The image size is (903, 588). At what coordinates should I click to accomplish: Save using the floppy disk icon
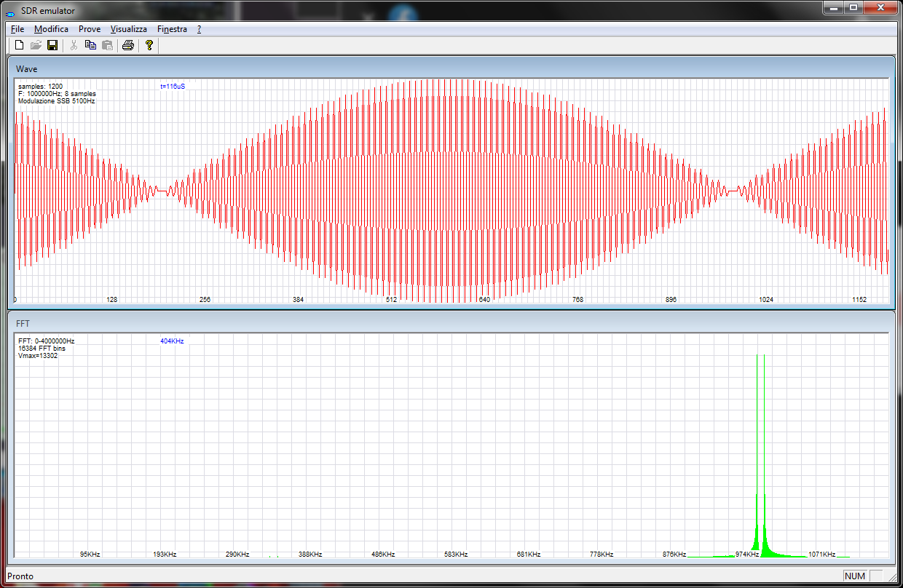click(x=52, y=46)
